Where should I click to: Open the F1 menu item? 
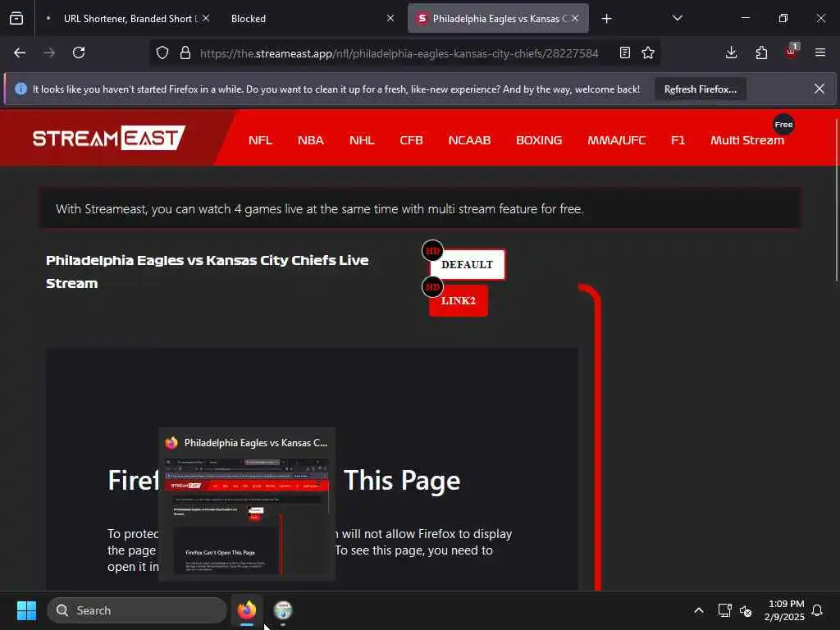pyautogui.click(x=678, y=140)
